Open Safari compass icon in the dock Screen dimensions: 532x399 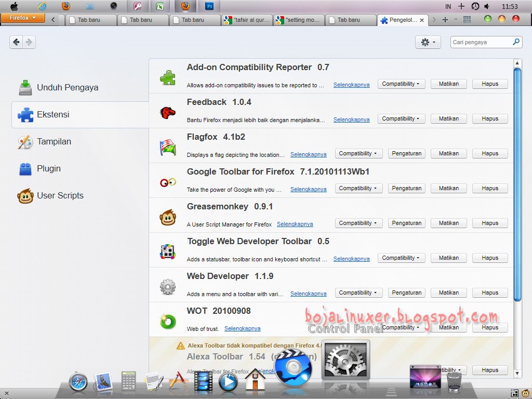[x=78, y=382]
